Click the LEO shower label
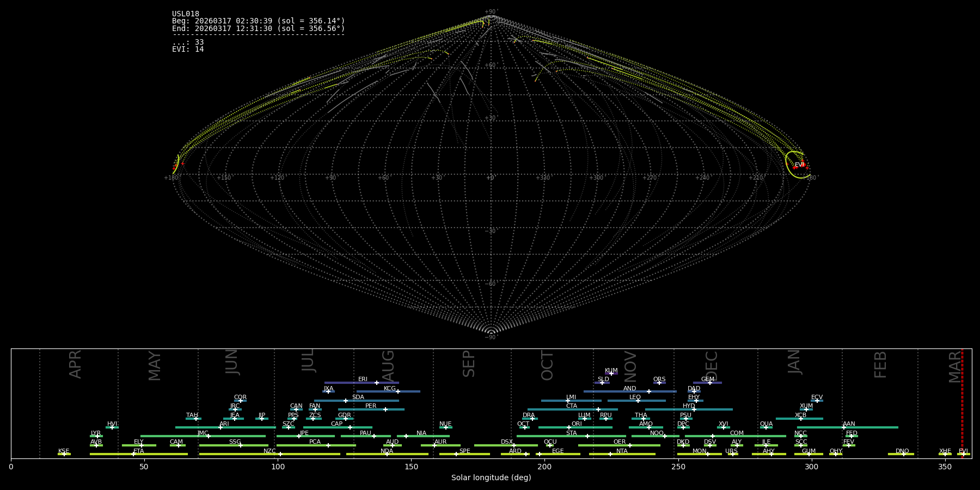Screen dimensions: 980x490 click(x=635, y=397)
